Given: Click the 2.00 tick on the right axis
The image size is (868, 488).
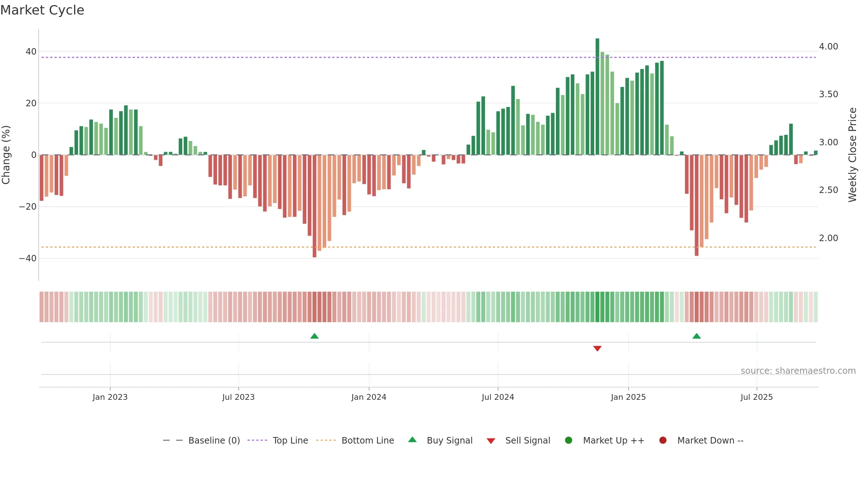Looking at the screenshot, I should tap(829, 238).
